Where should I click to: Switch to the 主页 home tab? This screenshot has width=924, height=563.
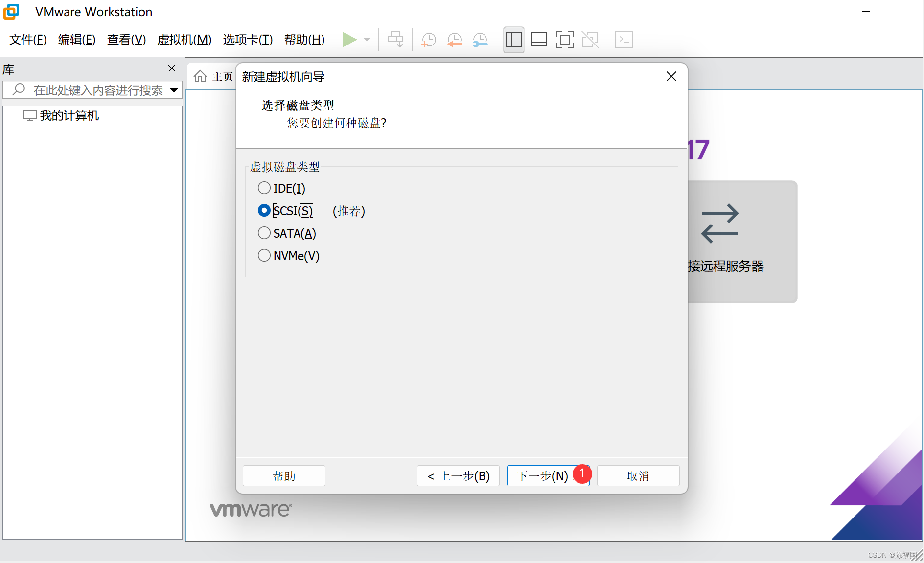[213, 77]
